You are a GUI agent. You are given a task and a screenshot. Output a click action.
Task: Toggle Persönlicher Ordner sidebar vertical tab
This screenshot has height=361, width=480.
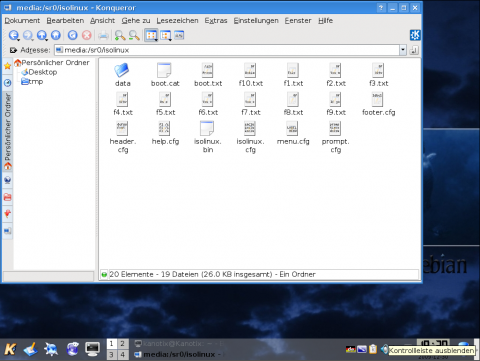click(x=7, y=131)
